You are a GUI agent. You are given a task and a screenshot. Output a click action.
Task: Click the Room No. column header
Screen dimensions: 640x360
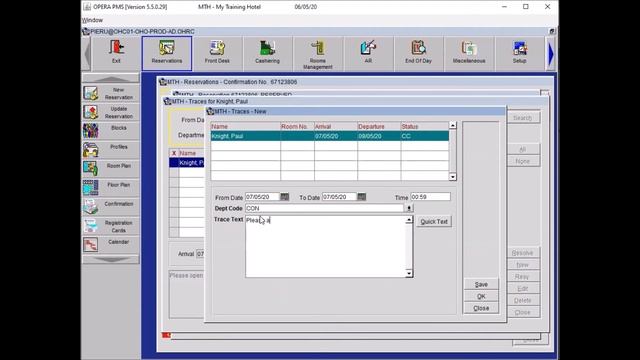point(297,127)
